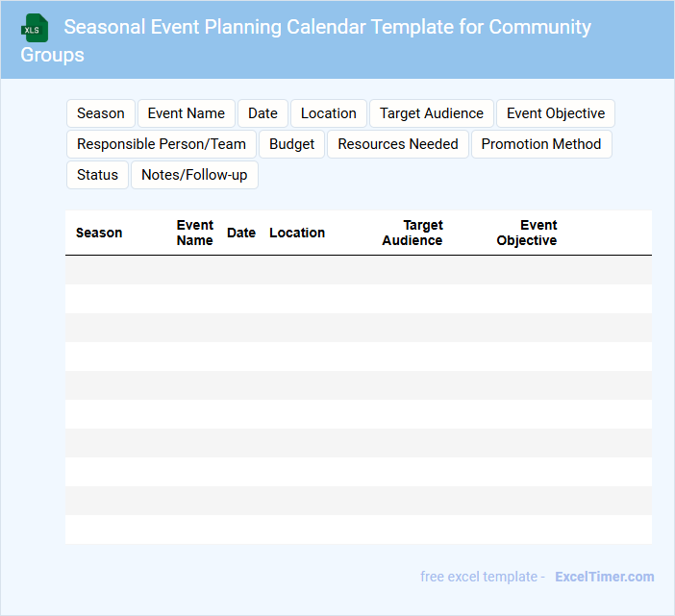Choose the Location tag
Screen dimensions: 675x616
point(329,113)
